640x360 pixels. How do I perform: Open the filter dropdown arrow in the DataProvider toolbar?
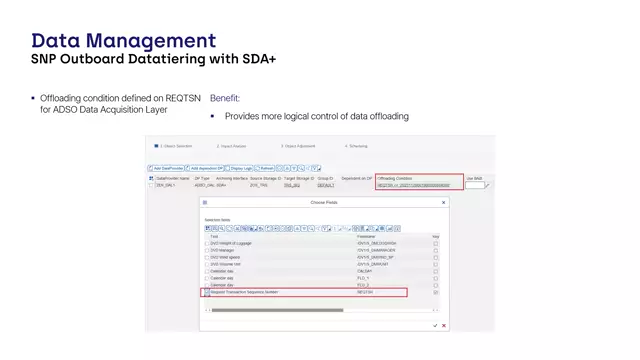[320, 169]
